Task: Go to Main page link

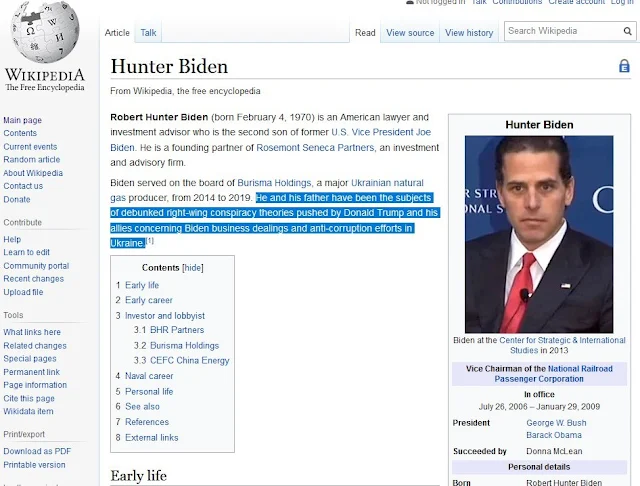Action: [x=22, y=120]
